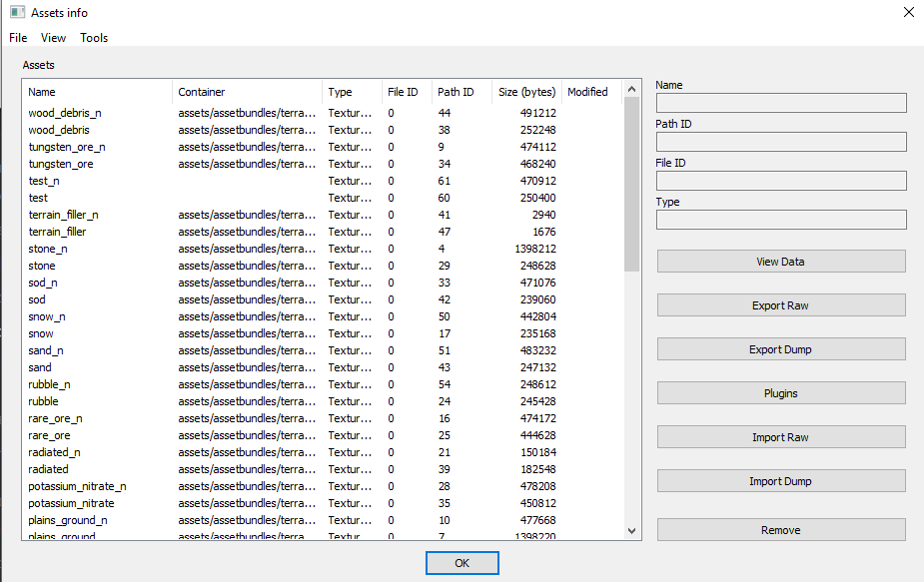Click the Export Dump button
Screen dimensions: 924x582
point(781,349)
